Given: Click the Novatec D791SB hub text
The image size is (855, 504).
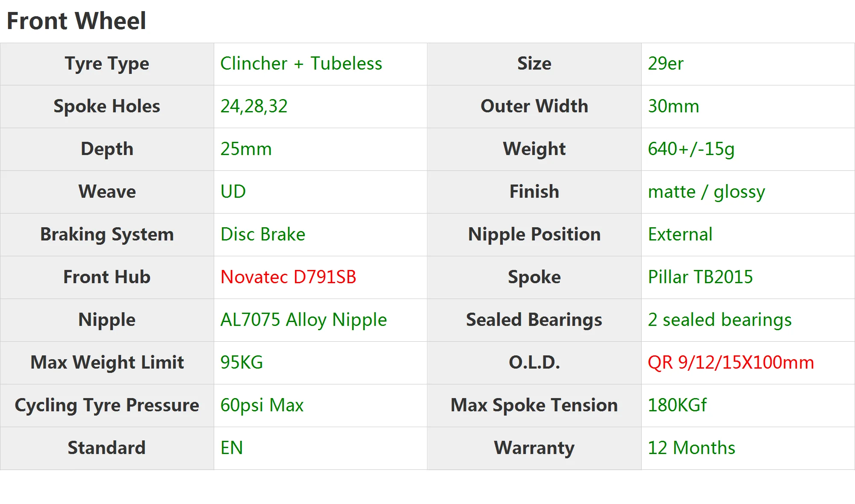Looking at the screenshot, I should pos(288,277).
